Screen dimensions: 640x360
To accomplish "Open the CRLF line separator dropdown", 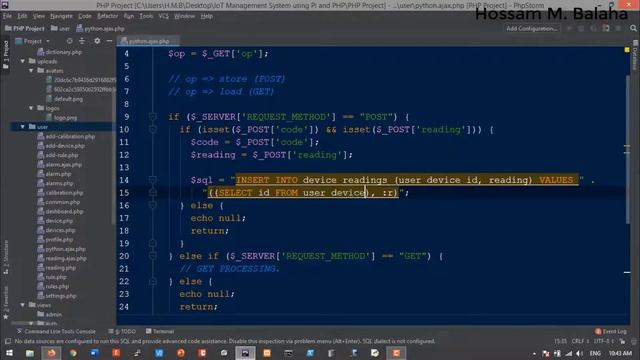I will point(580,341).
